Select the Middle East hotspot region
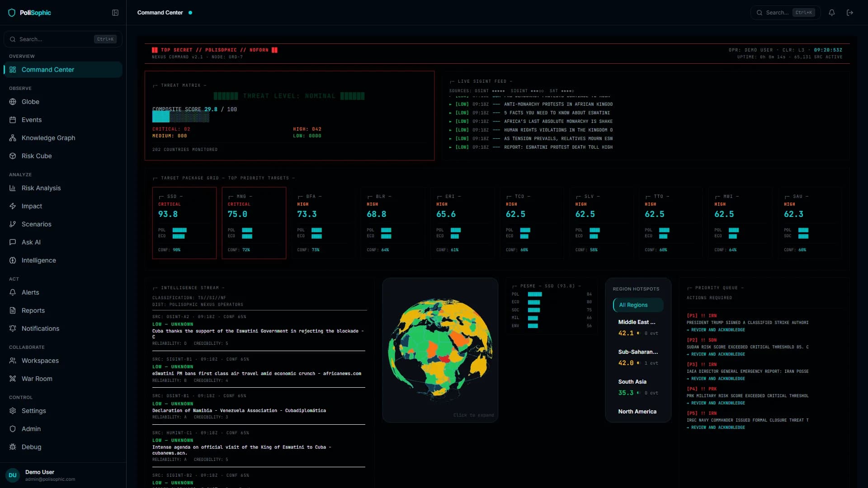 point(638,328)
